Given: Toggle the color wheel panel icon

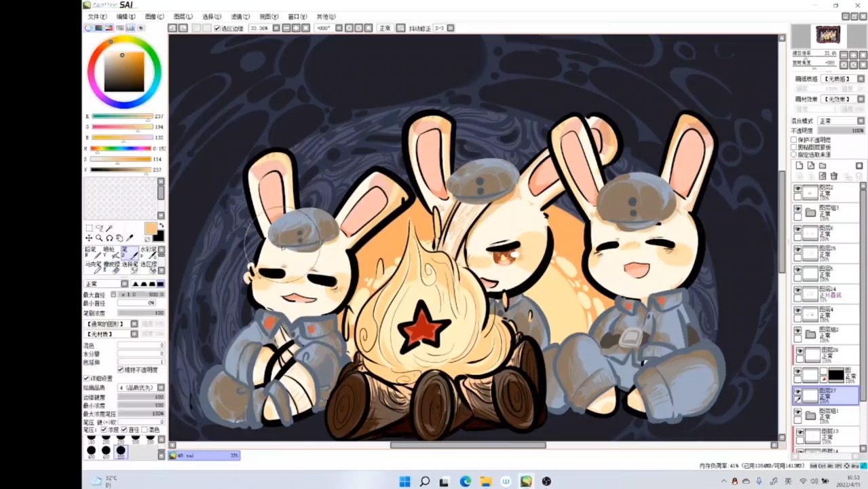Looking at the screenshot, I should click(x=88, y=28).
